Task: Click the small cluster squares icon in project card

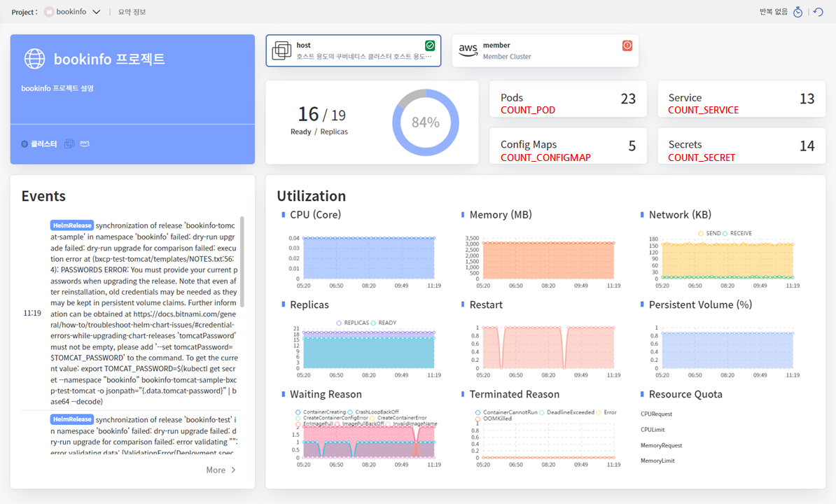Action: 69,143
